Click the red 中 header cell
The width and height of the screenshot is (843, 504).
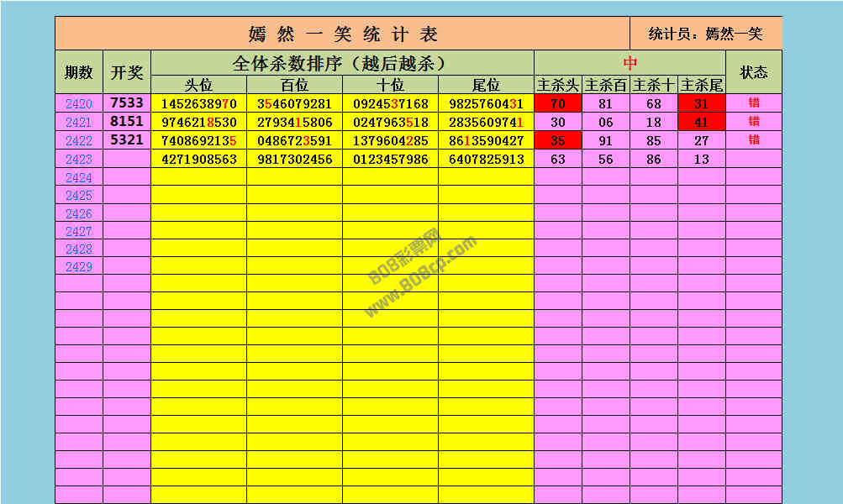(x=630, y=63)
